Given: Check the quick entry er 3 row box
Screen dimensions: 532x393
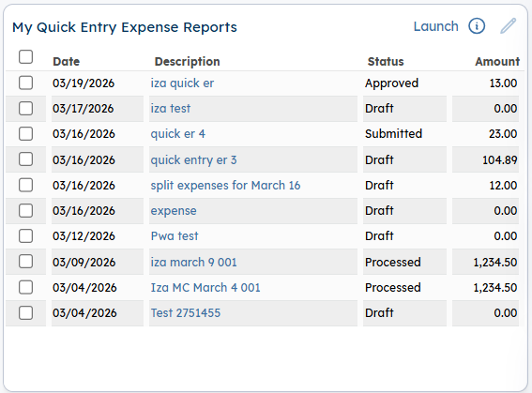Looking at the screenshot, I should pyautogui.click(x=25, y=159).
